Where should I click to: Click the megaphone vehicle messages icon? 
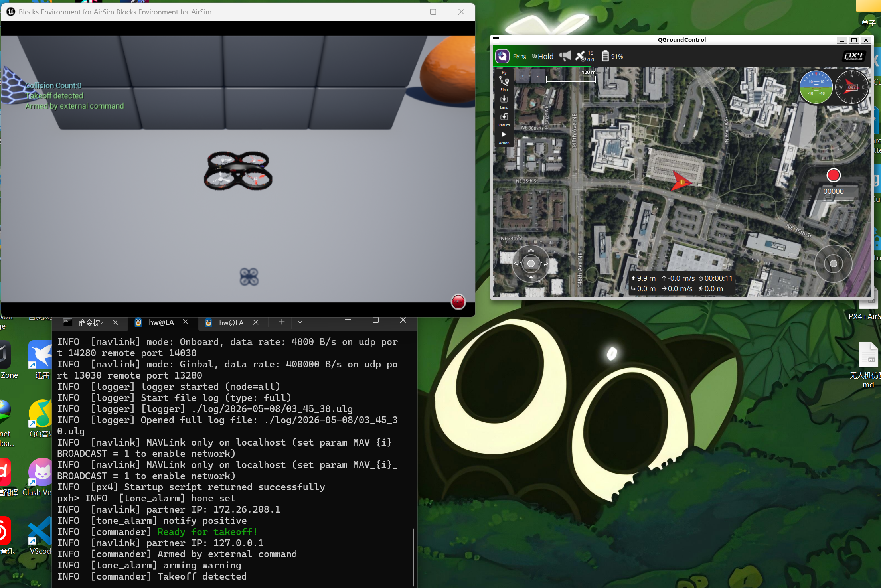[x=565, y=56]
